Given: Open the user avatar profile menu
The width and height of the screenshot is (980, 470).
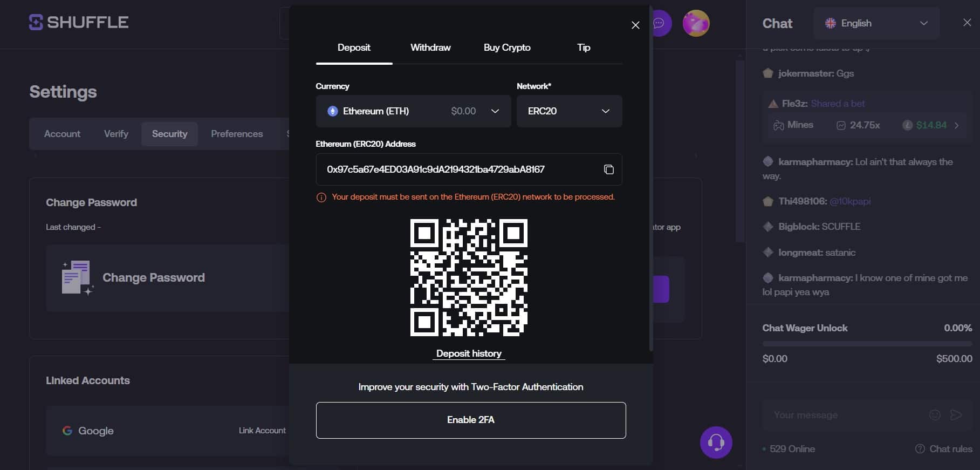Looking at the screenshot, I should [x=696, y=23].
